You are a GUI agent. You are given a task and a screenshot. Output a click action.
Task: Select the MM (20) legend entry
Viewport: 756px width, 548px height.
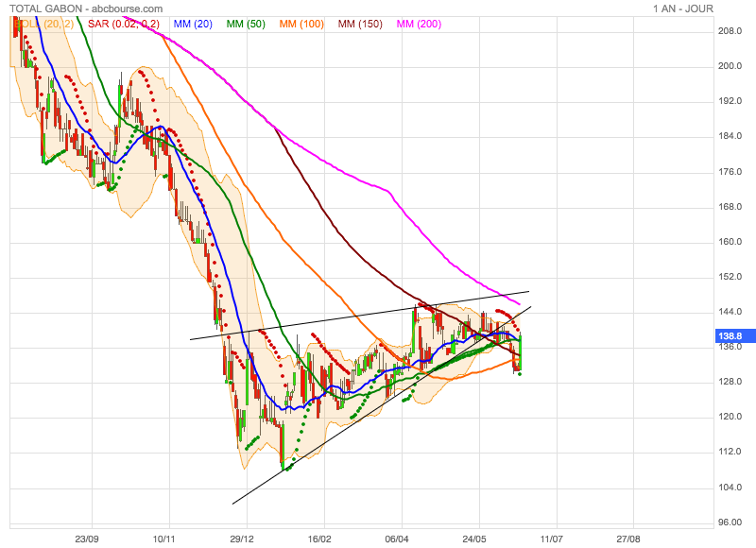pos(193,25)
